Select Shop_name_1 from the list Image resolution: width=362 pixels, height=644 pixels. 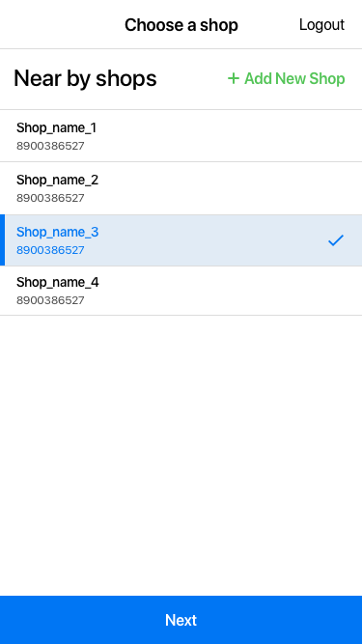pyautogui.click(x=181, y=136)
